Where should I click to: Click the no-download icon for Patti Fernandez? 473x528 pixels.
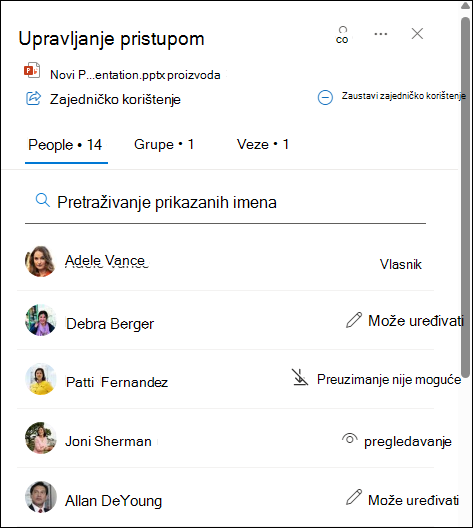tap(300, 377)
